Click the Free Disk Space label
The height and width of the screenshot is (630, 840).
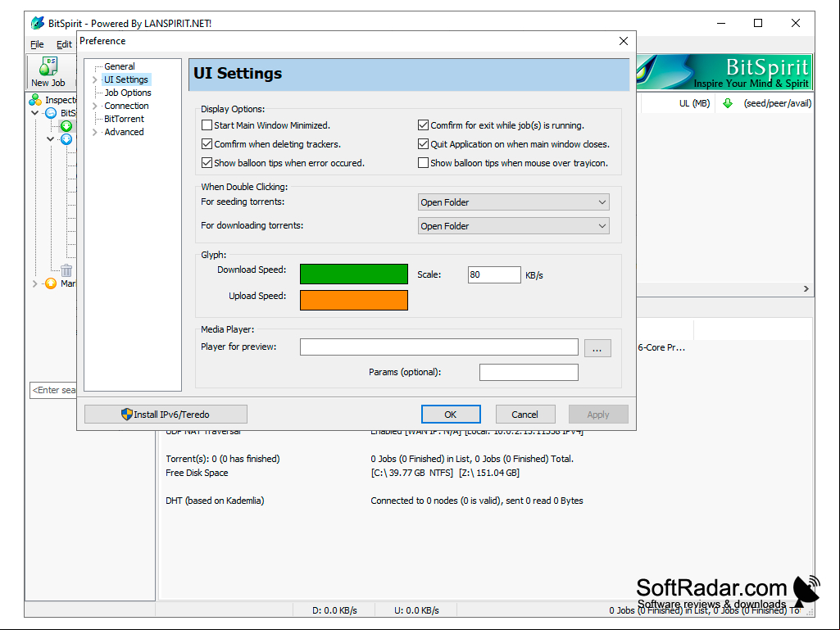coord(197,473)
